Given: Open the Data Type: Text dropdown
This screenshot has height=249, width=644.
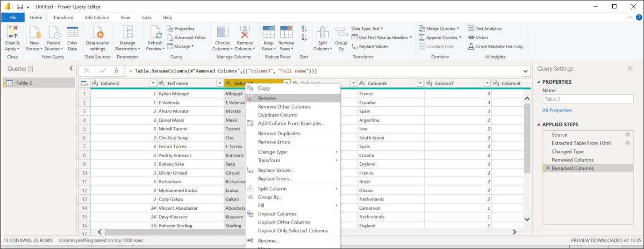Looking at the screenshot, I should click(367, 29).
